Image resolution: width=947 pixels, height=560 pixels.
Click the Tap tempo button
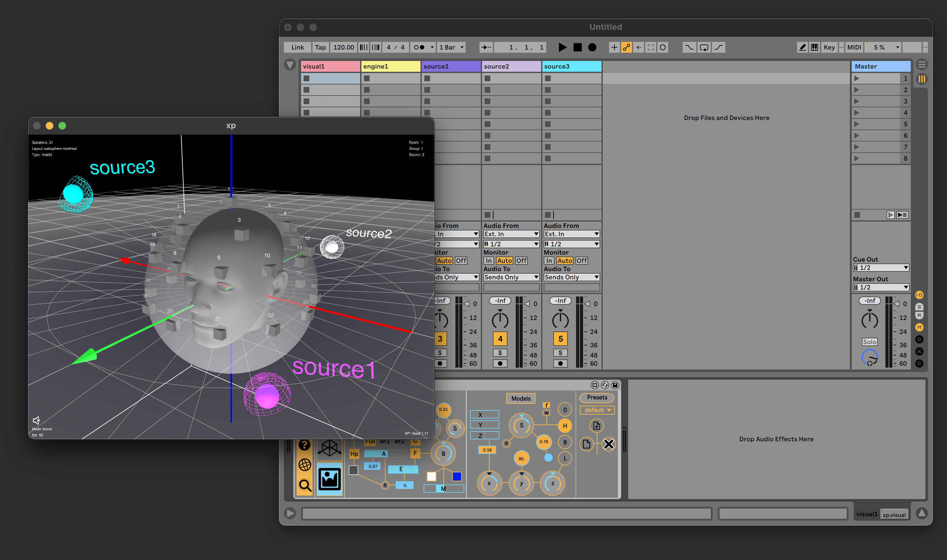320,47
